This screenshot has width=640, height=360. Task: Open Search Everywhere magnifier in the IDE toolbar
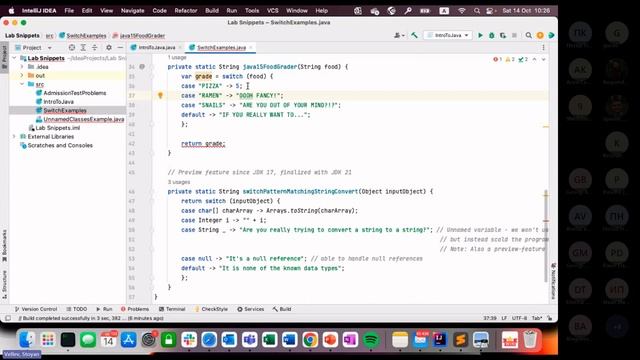tap(529, 36)
